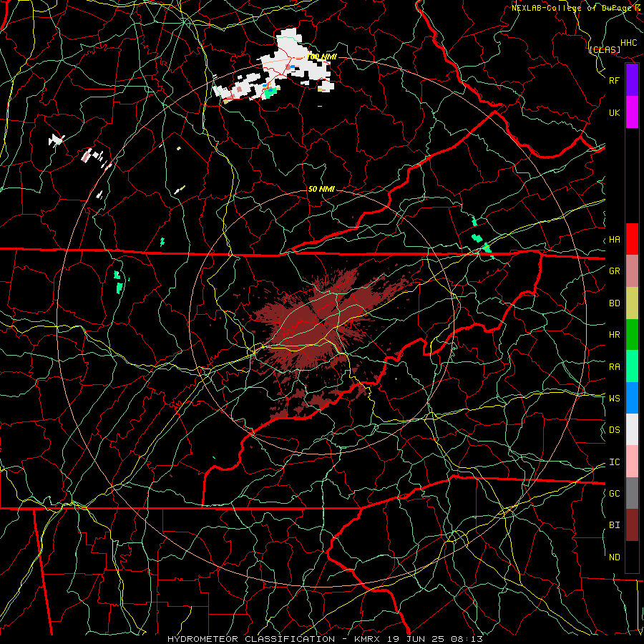Click the WS legend label
Image resolution: width=644 pixels, height=644 pixels.
614,399
